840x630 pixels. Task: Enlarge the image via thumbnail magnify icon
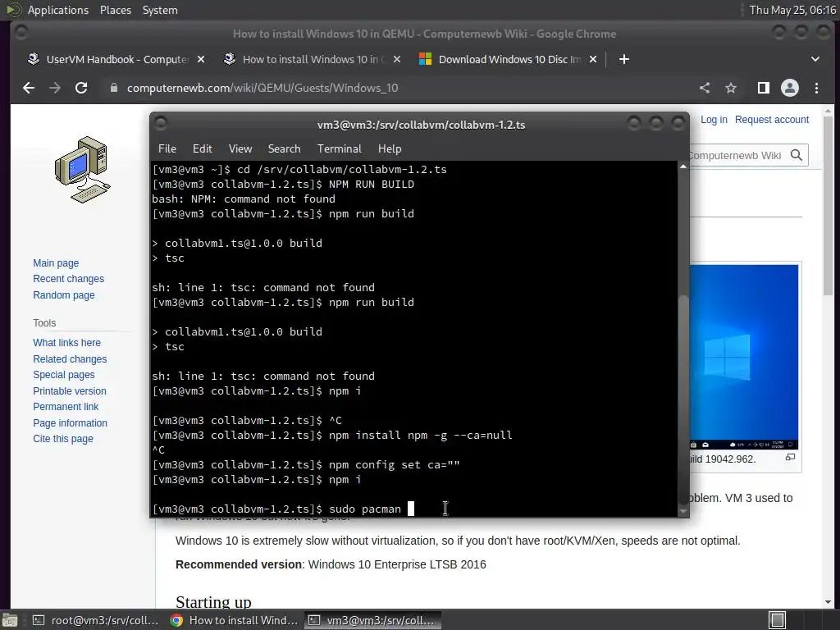pos(790,457)
